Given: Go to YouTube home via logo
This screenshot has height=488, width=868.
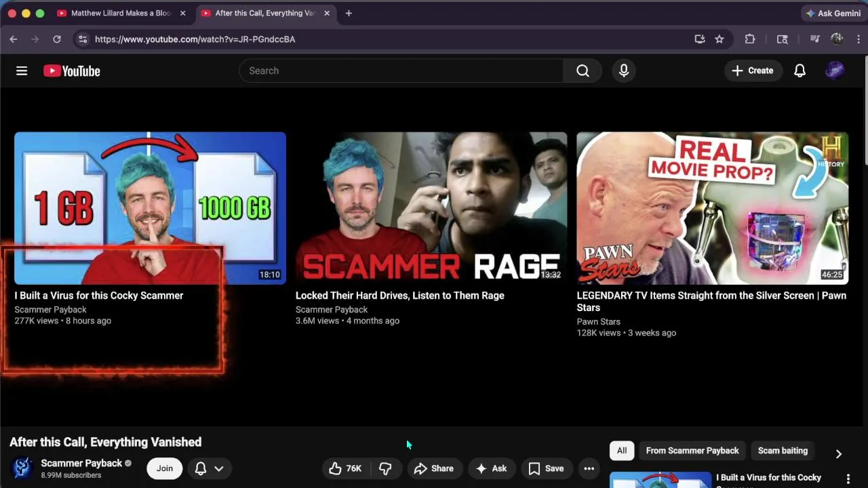Looking at the screenshot, I should click(72, 70).
